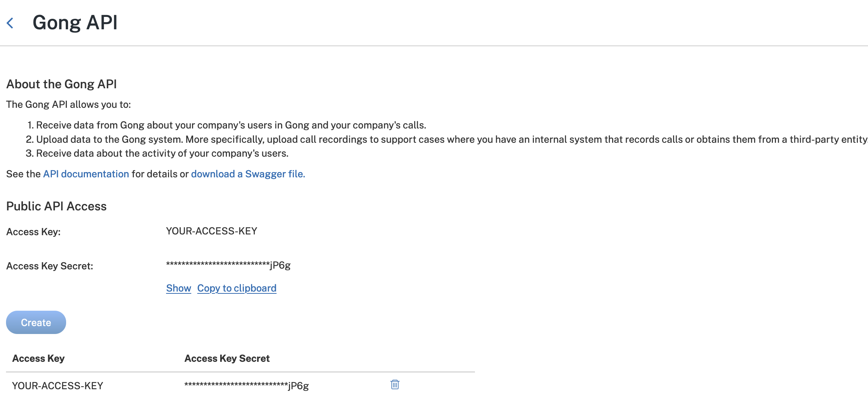This screenshot has width=868, height=405.
Task: Click the 'Access Key Secret:' field label
Action: [50, 266]
